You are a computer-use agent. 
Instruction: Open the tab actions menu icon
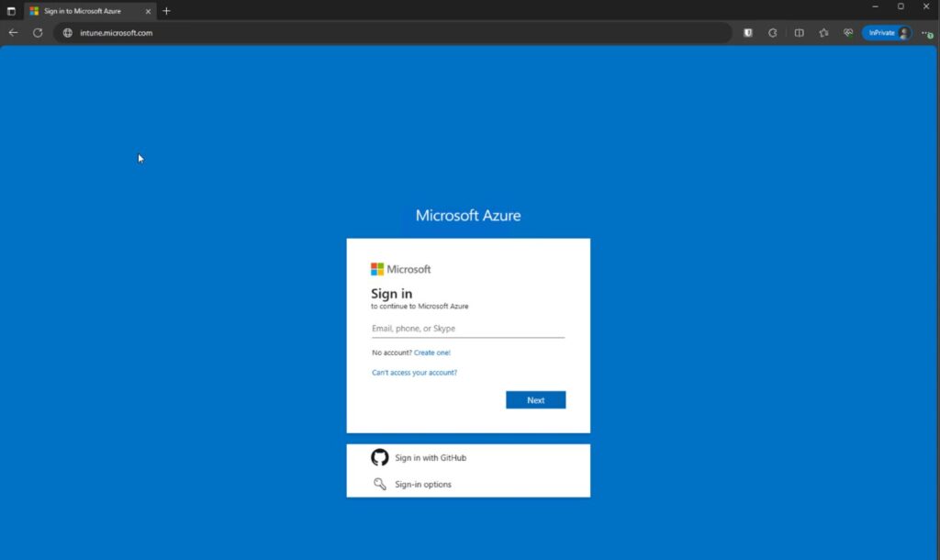point(11,11)
